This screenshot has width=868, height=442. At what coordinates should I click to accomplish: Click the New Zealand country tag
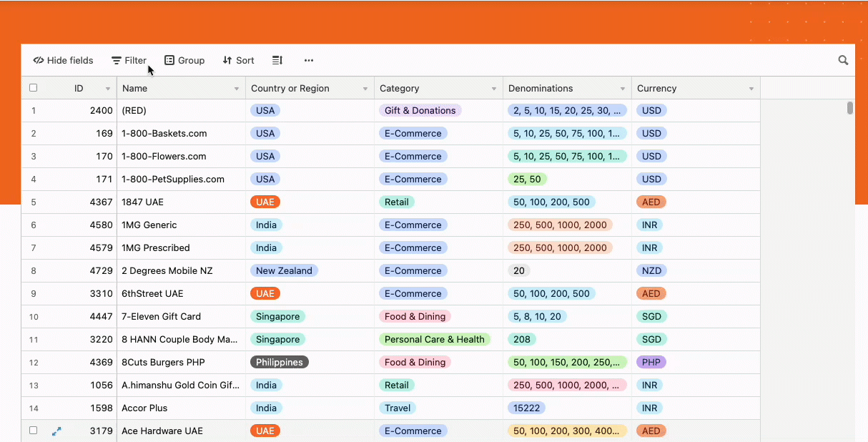[x=284, y=271]
